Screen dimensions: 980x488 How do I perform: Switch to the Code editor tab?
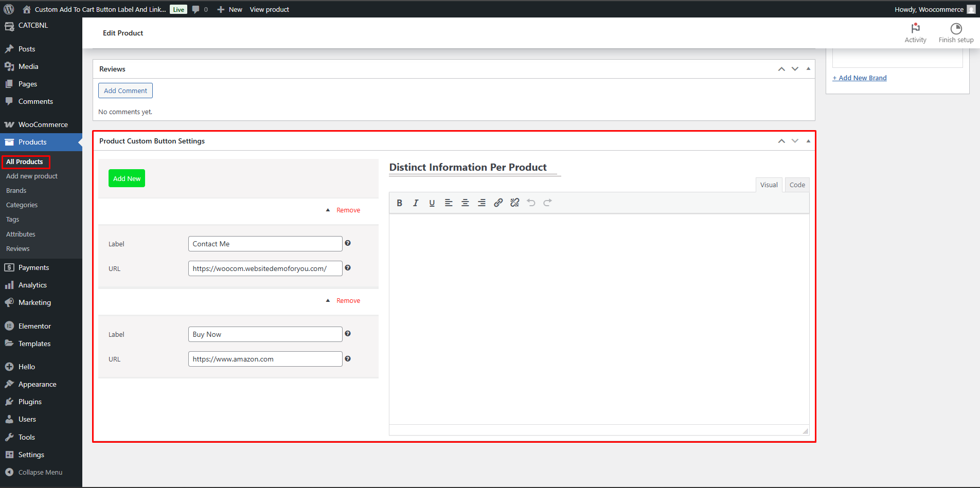tap(797, 185)
